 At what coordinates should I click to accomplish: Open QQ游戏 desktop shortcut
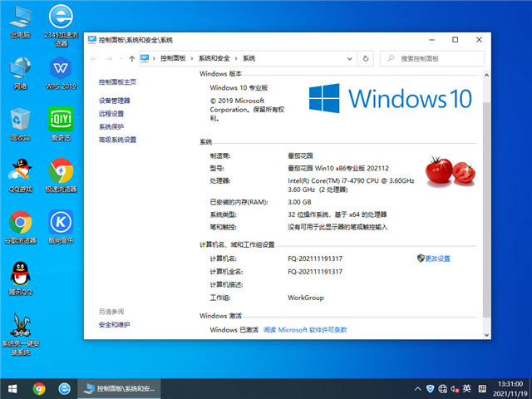point(20,175)
